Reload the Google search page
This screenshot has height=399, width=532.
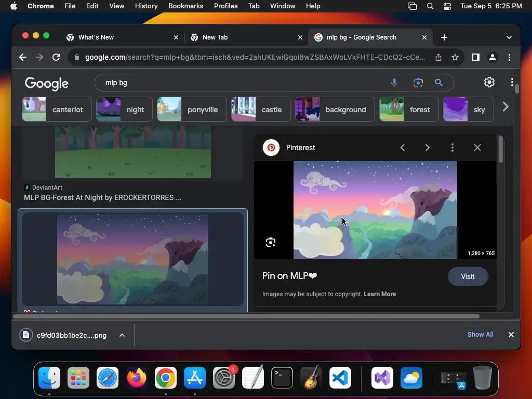pos(56,57)
